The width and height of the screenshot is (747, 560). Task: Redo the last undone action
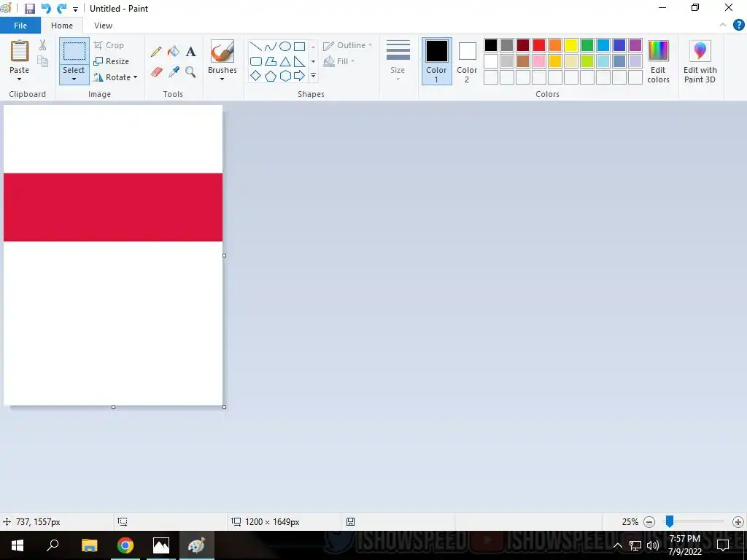[61, 9]
